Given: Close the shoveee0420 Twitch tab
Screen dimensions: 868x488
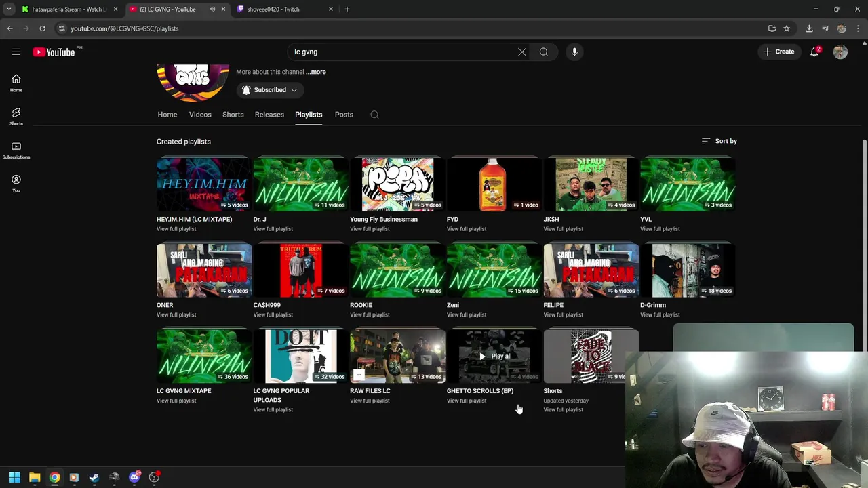Looking at the screenshot, I should point(331,9).
